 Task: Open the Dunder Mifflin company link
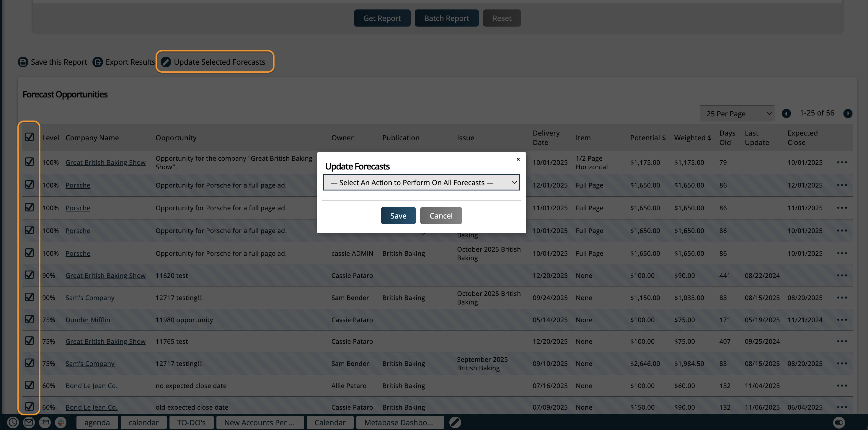(x=88, y=320)
